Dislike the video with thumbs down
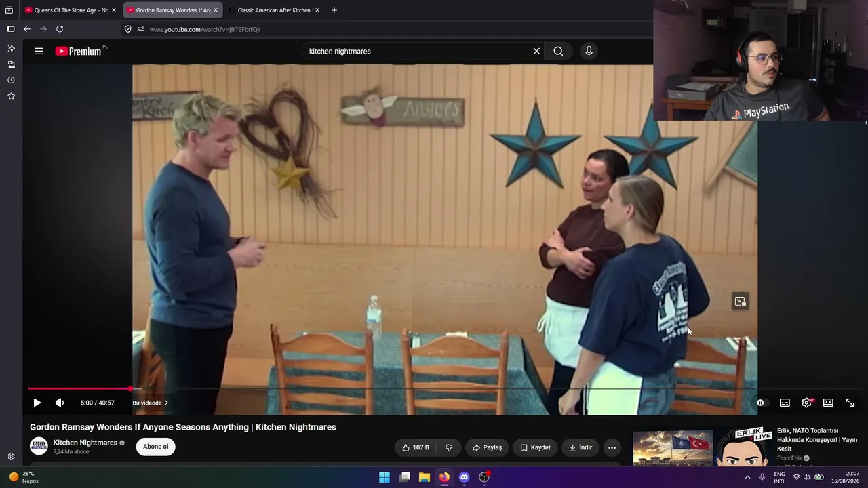Image resolution: width=868 pixels, height=488 pixels. pos(449,447)
